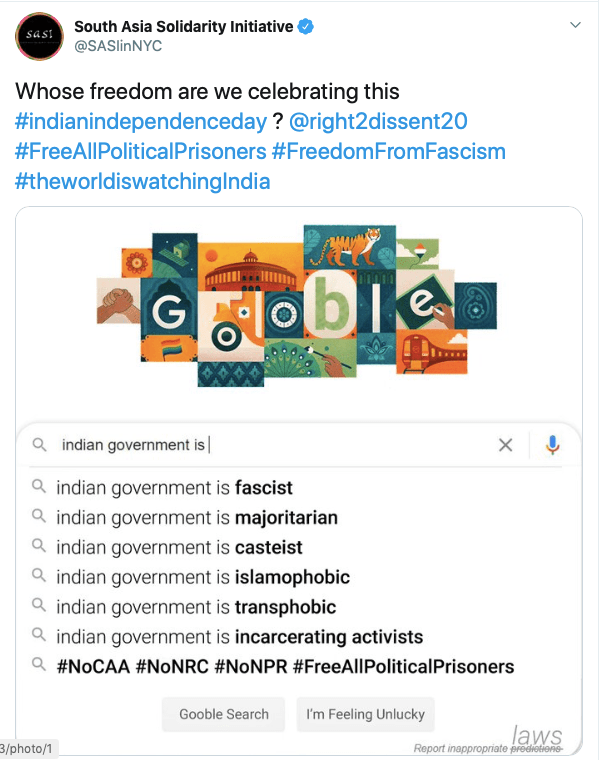Click the magnifier icon in the search box

(39, 445)
